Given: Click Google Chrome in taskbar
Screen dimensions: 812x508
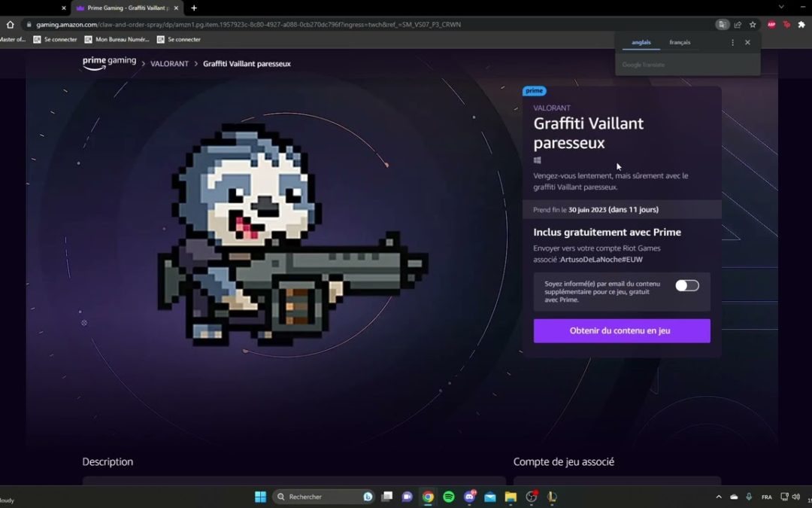Looking at the screenshot, I should click(x=428, y=497).
